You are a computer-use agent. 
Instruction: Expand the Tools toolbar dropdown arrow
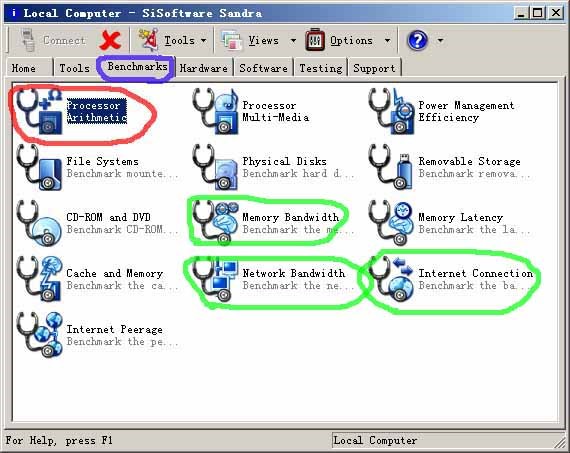tap(204, 40)
